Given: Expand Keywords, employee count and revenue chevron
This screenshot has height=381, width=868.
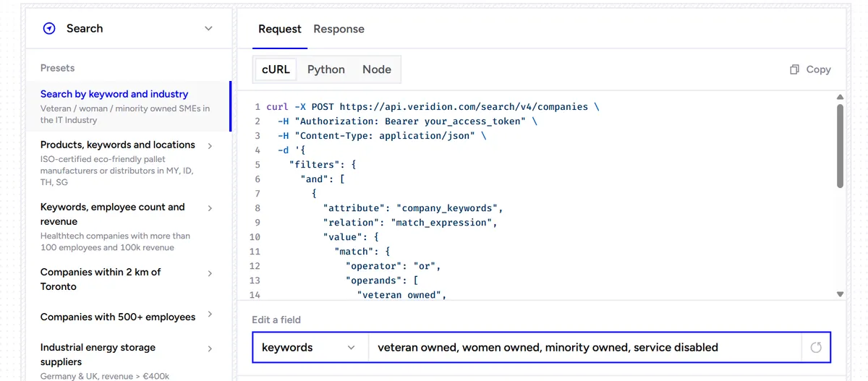Looking at the screenshot, I should pos(210,207).
